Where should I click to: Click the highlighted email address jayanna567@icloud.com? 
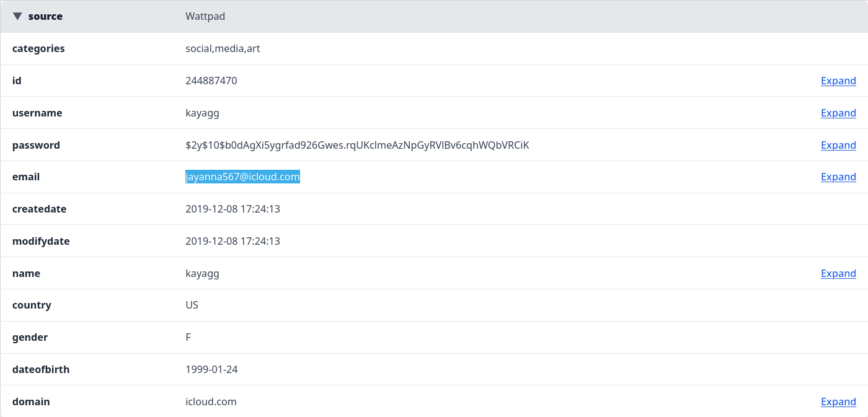(x=242, y=177)
